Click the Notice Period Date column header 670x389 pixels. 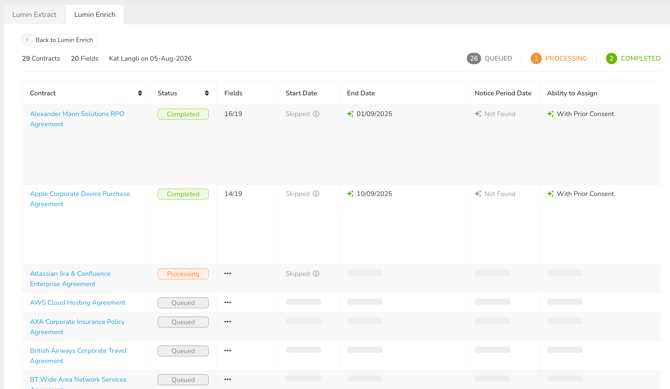tap(503, 93)
